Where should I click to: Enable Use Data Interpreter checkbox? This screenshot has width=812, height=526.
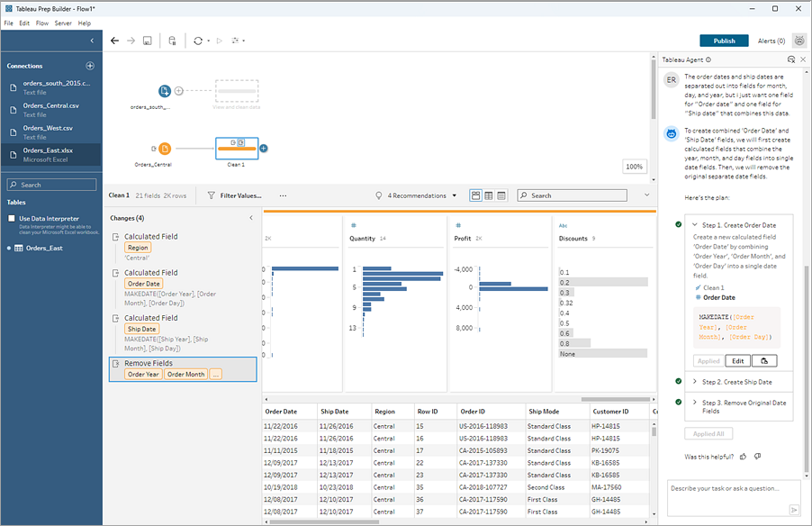coord(12,219)
